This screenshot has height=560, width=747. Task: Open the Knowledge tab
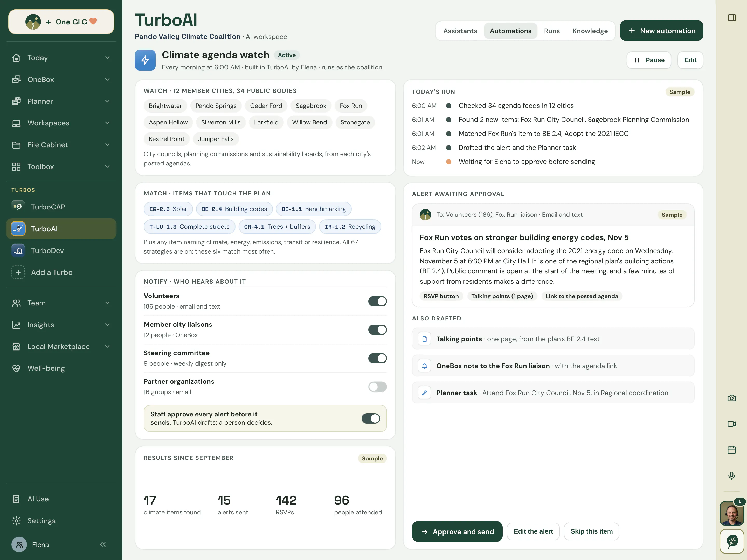590,31
